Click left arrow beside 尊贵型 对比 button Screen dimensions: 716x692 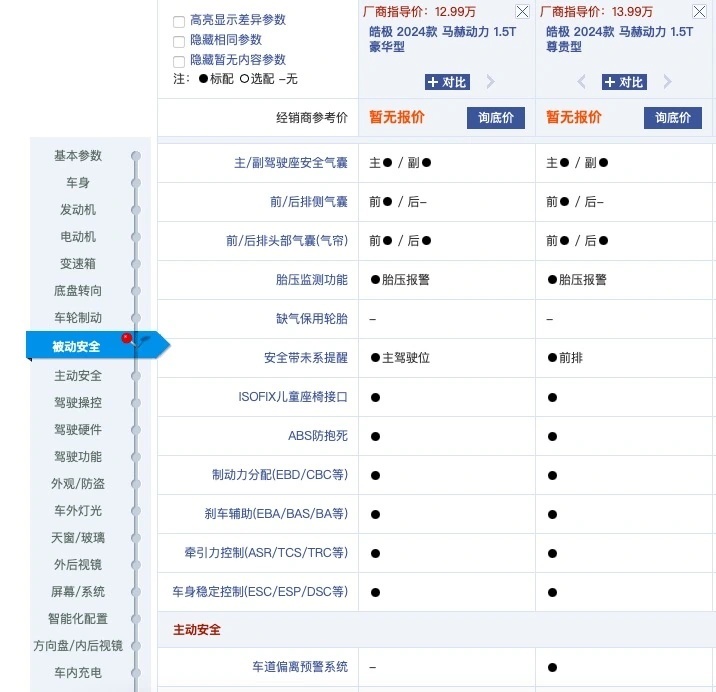point(582,82)
